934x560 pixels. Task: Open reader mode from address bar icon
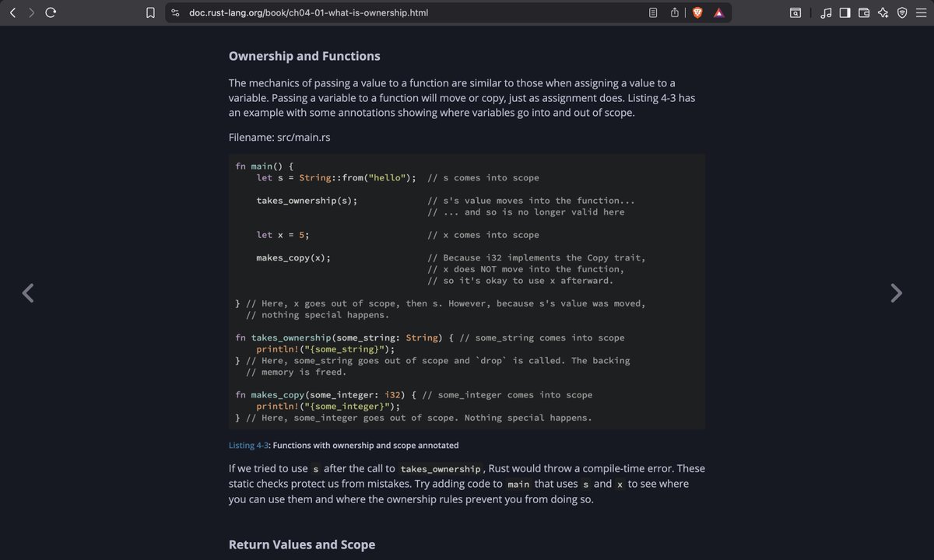pos(654,12)
